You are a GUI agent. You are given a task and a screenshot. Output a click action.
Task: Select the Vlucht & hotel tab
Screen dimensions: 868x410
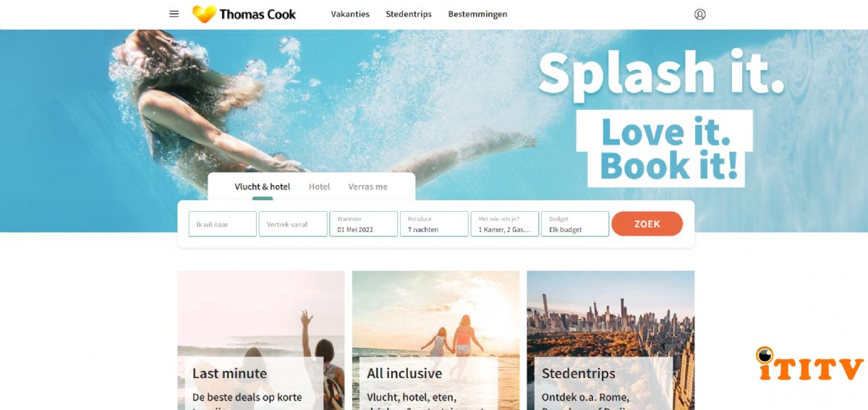tap(262, 187)
